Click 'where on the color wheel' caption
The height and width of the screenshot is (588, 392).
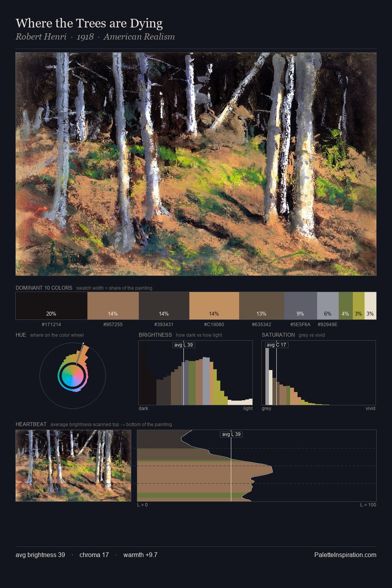point(57,335)
